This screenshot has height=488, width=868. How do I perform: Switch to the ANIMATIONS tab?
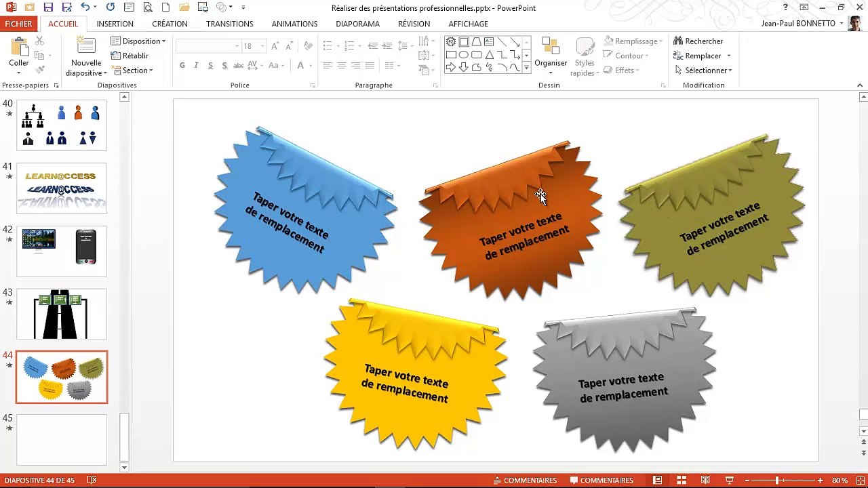pyautogui.click(x=294, y=24)
